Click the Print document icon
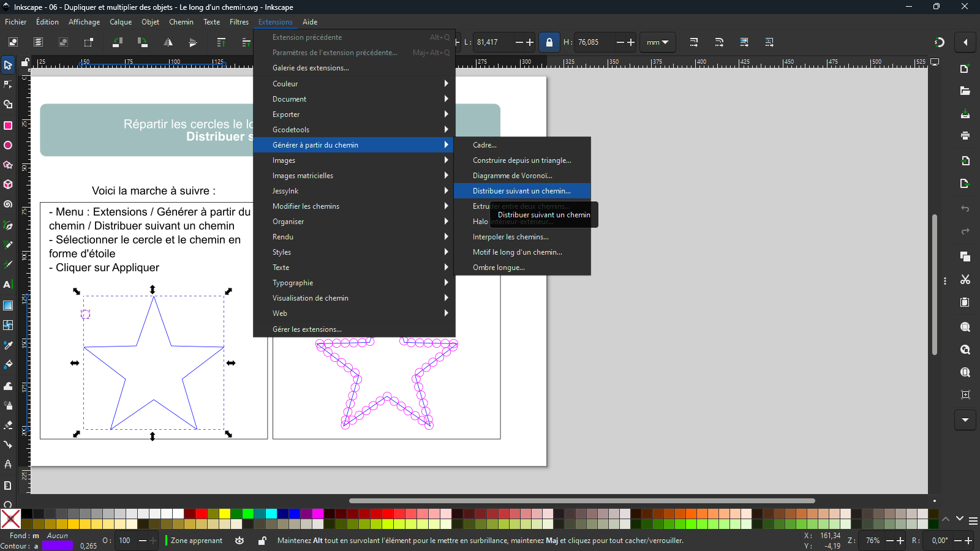980x551 pixels. pos(965,135)
